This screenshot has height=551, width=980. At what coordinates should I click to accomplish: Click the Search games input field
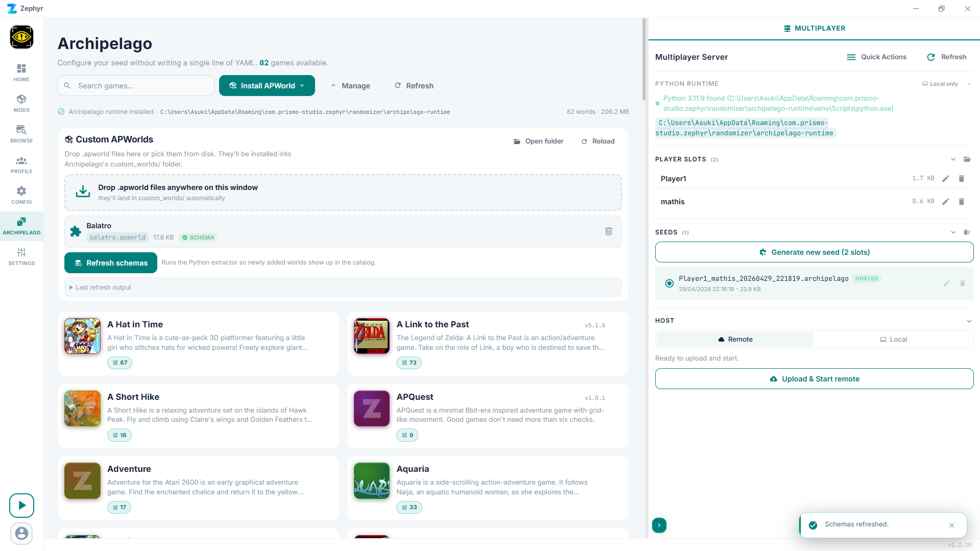tap(136, 86)
